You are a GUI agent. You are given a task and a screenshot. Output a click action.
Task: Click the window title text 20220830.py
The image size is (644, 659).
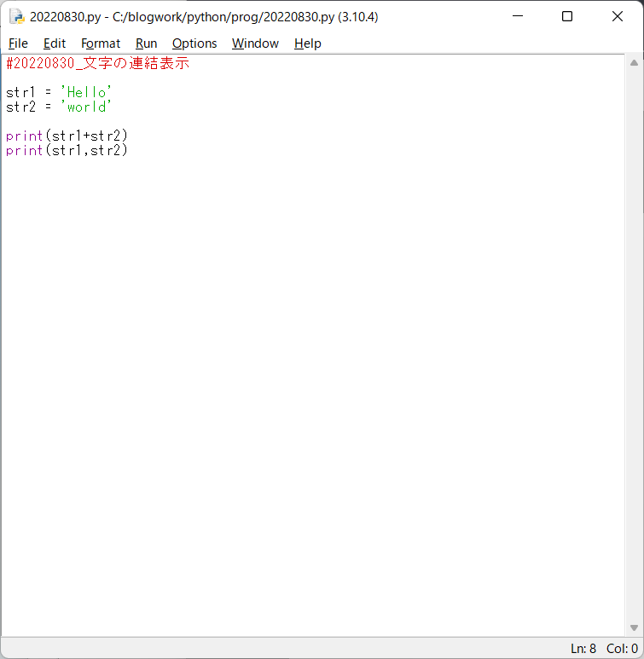pyautogui.click(x=66, y=17)
